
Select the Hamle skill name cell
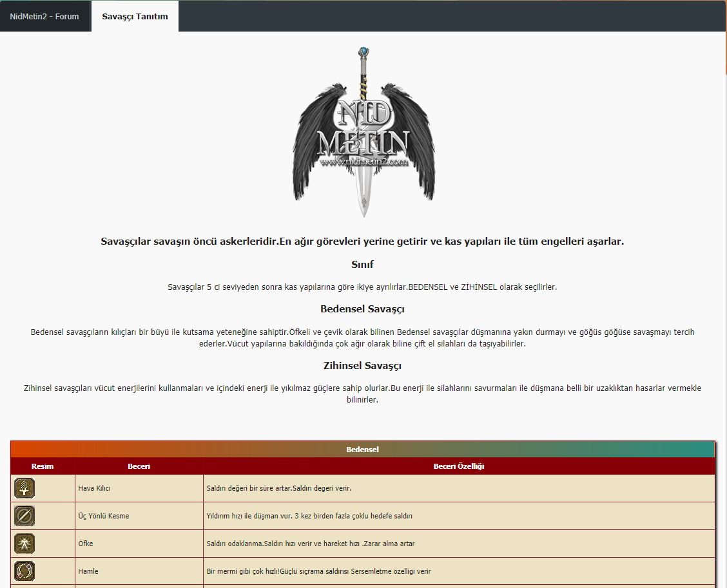coord(139,571)
